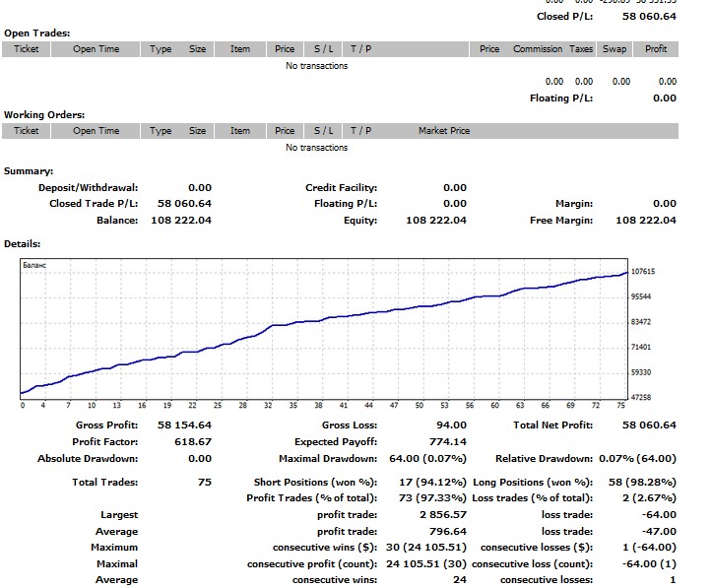
Task: Click the Average profit trade value 796.64
Action: tap(448, 531)
